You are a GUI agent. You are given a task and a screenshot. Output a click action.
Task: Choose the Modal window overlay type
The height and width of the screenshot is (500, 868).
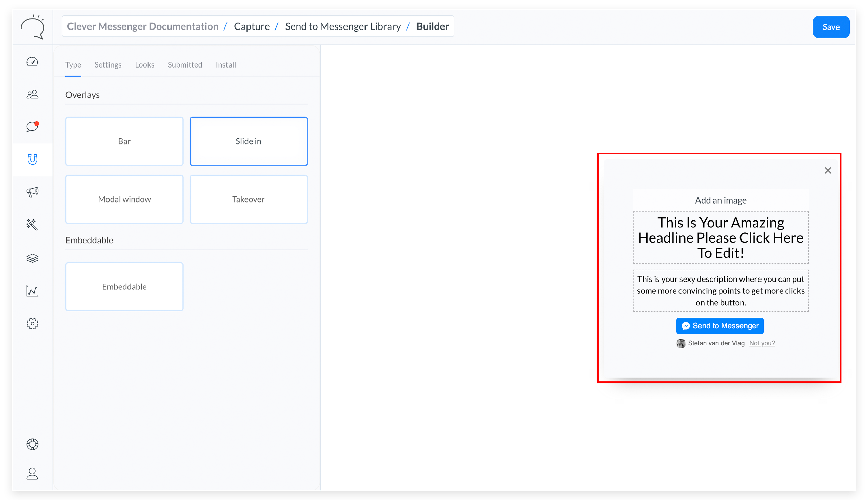pyautogui.click(x=124, y=199)
